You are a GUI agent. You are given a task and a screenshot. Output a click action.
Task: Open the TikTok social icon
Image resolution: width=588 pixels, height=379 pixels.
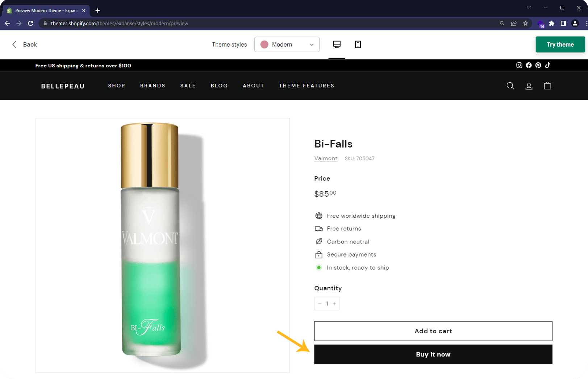pyautogui.click(x=548, y=65)
